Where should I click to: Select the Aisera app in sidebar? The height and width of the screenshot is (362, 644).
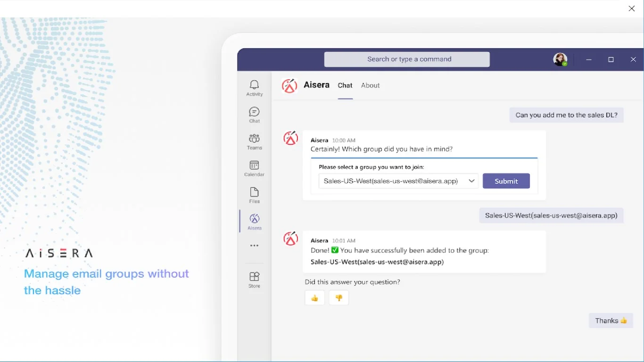(254, 222)
